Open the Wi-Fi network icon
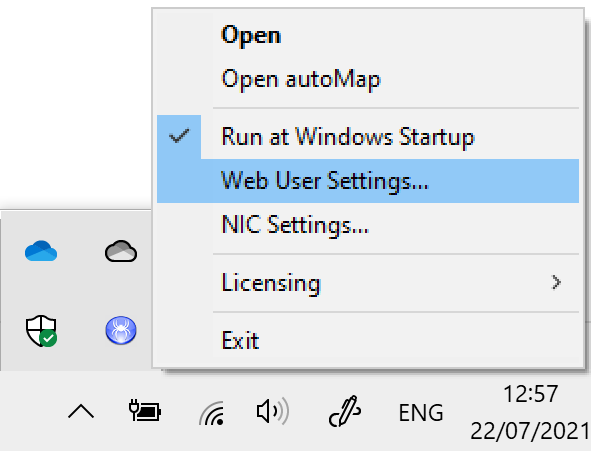The image size is (591, 451). pyautogui.click(x=212, y=413)
